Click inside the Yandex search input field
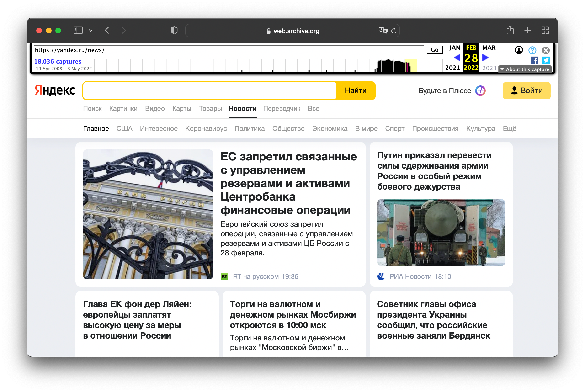Viewport: 585px width, 392px height. click(x=209, y=91)
